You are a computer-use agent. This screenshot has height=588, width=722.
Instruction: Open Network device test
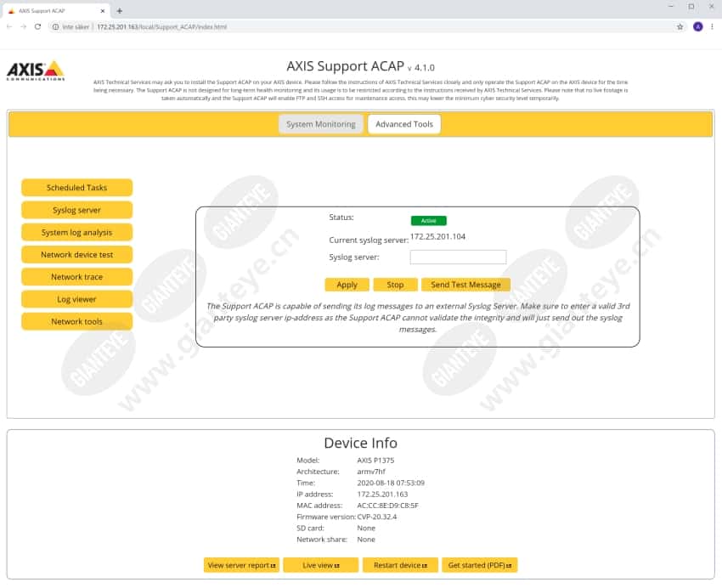pos(77,255)
